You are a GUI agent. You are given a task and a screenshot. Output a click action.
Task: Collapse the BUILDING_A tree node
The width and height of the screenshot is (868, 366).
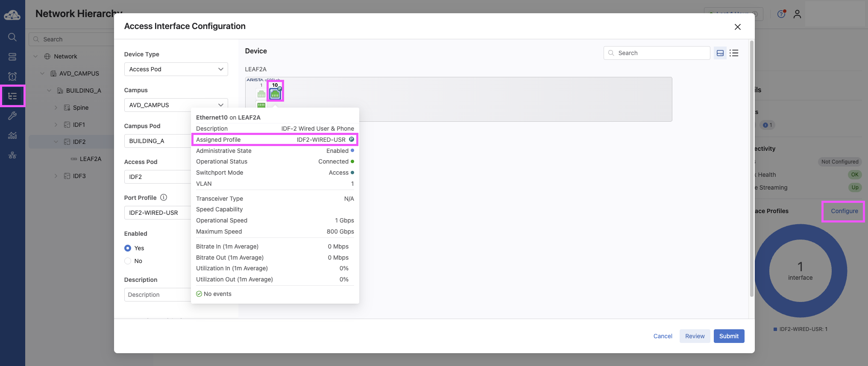click(x=49, y=91)
